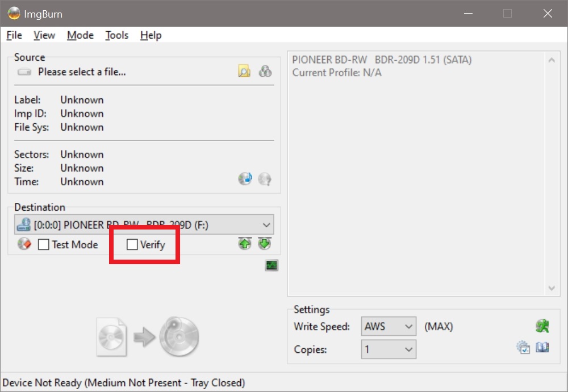568x392 pixels.
Task: Click the create CUE file discs icon
Action: coord(265,71)
